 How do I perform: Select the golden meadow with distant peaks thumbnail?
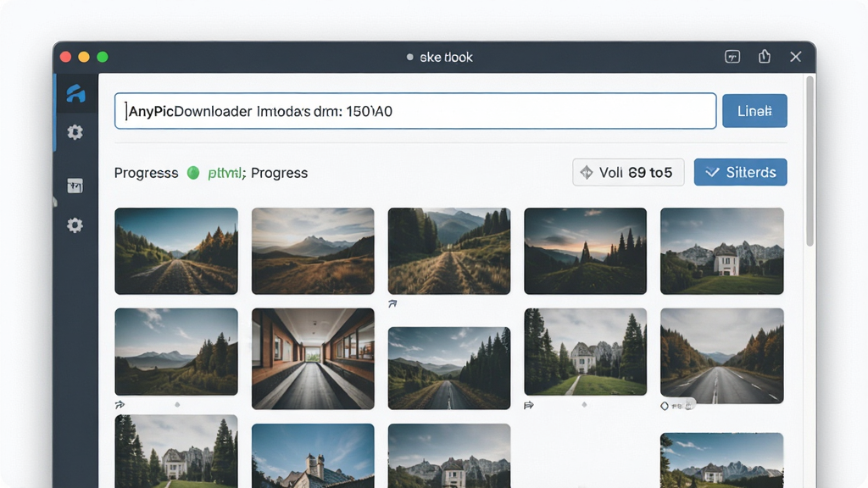pos(313,251)
